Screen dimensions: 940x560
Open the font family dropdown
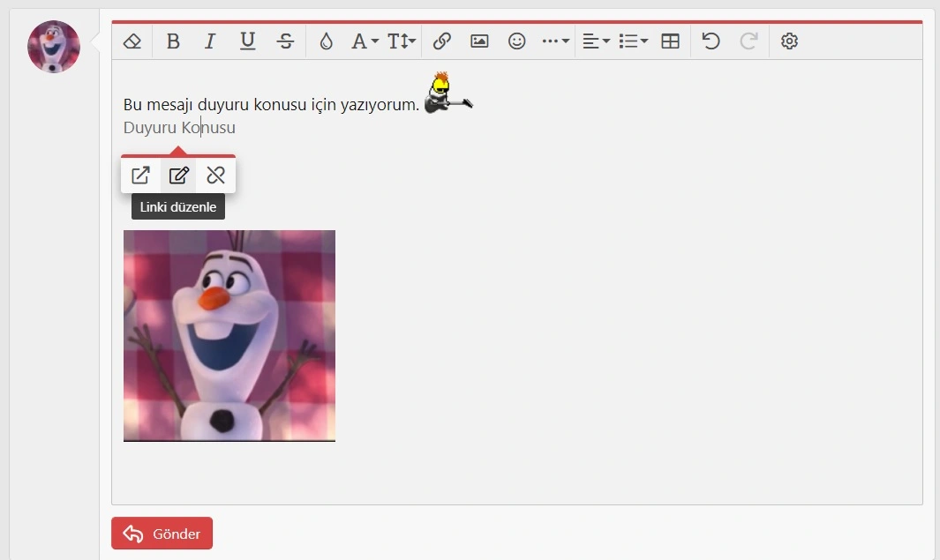[x=365, y=41]
